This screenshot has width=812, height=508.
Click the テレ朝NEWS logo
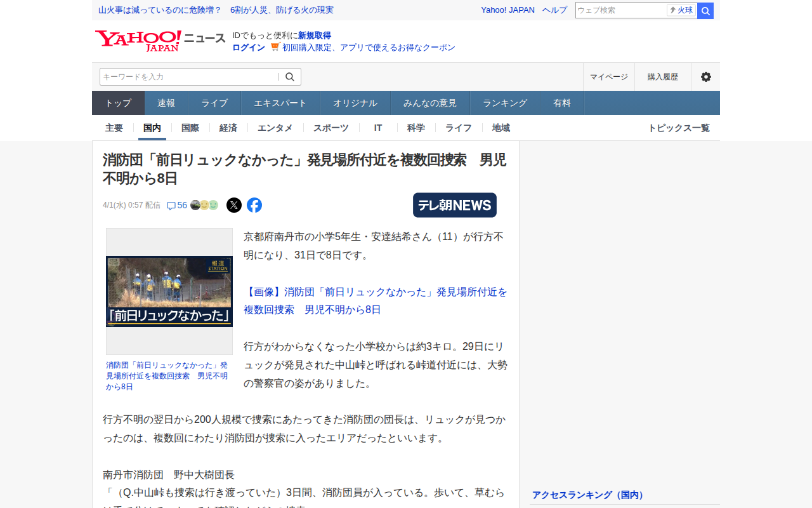click(455, 205)
